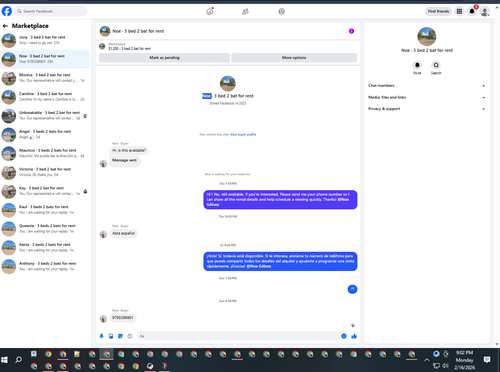This screenshot has height=372, width=500.
Task: Click the small blue sent bubble
Action: [352, 289]
